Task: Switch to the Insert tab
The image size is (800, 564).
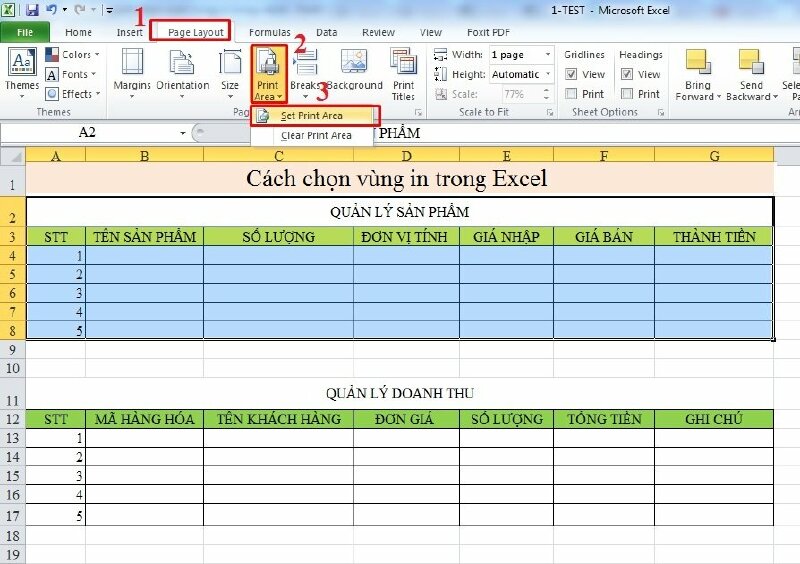Action: (x=130, y=32)
